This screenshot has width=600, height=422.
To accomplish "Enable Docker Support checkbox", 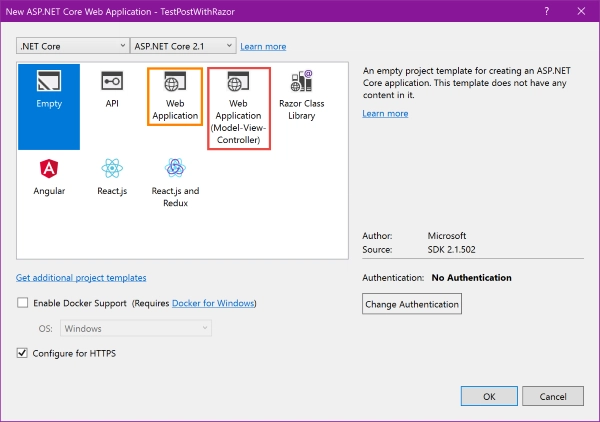I will click(23, 303).
